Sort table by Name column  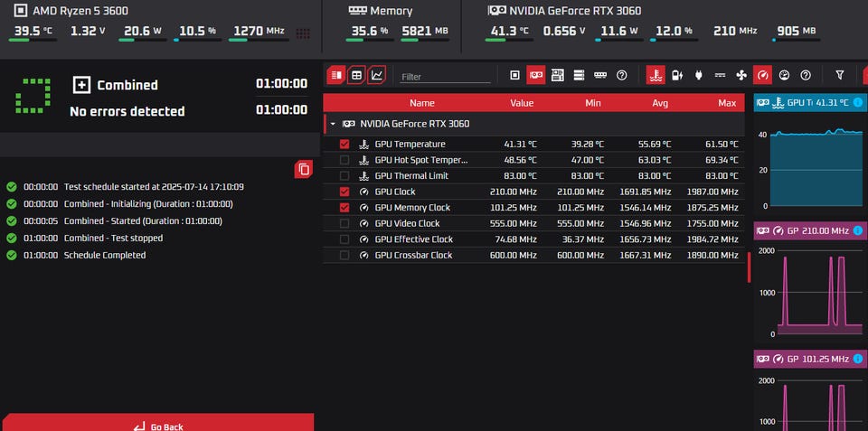point(422,103)
